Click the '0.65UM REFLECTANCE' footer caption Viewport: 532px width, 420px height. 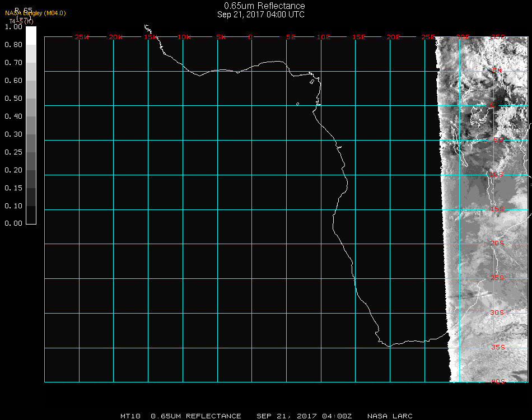[196, 416]
